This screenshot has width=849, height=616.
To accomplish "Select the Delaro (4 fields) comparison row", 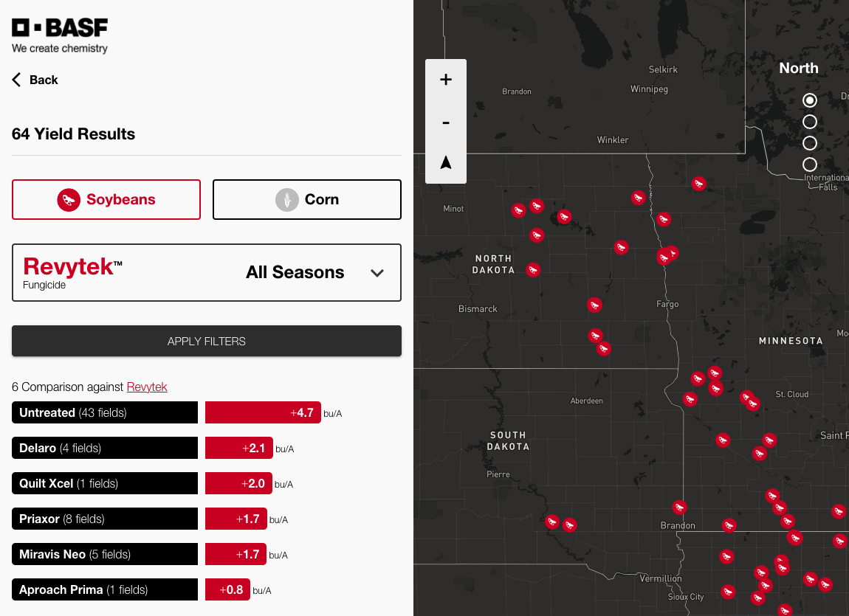I will [105, 449].
